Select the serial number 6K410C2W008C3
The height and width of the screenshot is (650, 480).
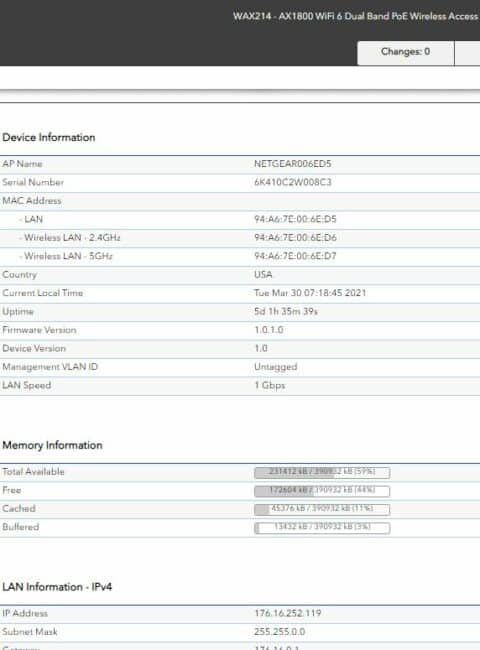(293, 182)
